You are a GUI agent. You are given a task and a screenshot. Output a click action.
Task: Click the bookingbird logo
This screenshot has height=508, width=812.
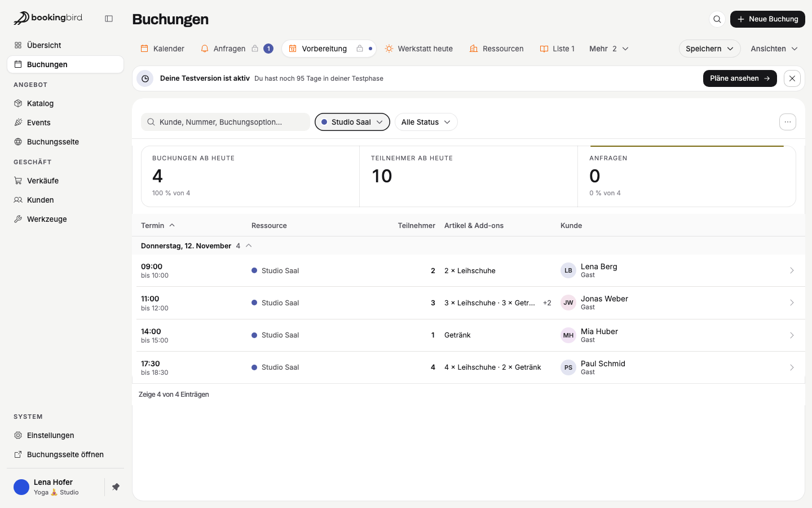point(48,18)
